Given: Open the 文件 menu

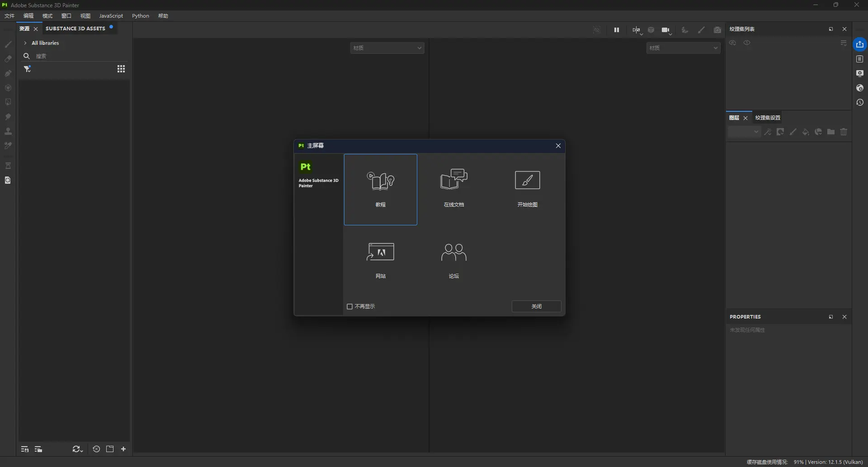Looking at the screenshot, I should point(9,16).
